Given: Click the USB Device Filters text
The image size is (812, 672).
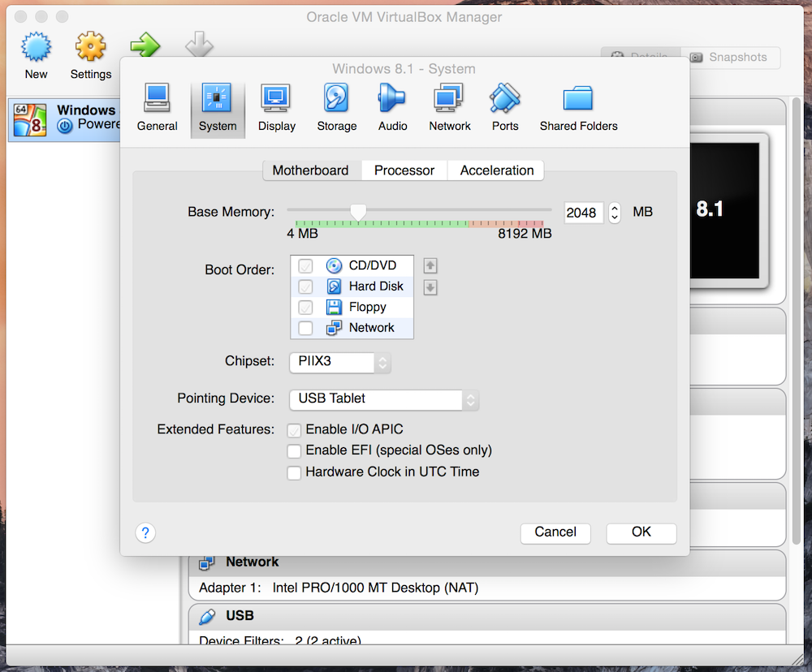Looking at the screenshot, I should (x=280, y=640).
